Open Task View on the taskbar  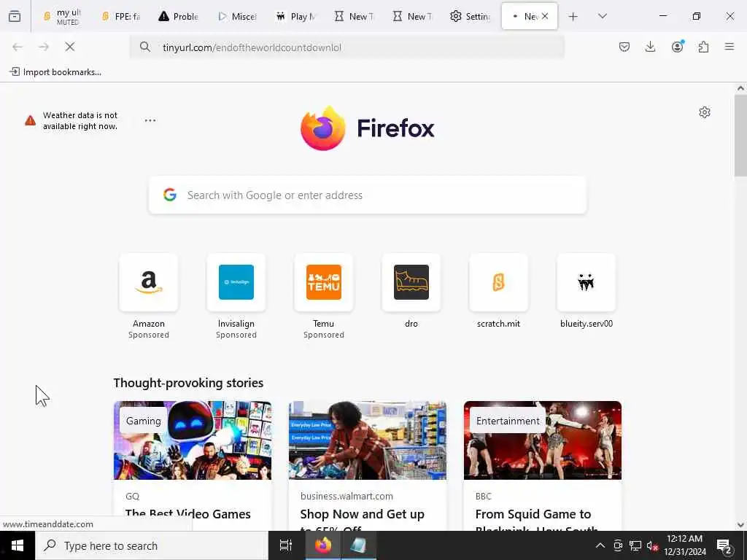(x=286, y=545)
